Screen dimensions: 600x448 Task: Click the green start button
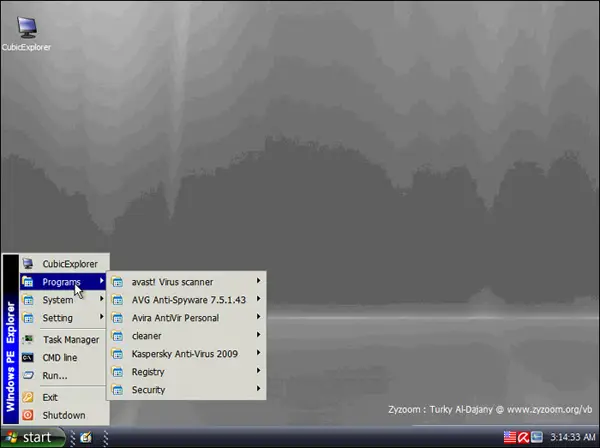pos(33,437)
